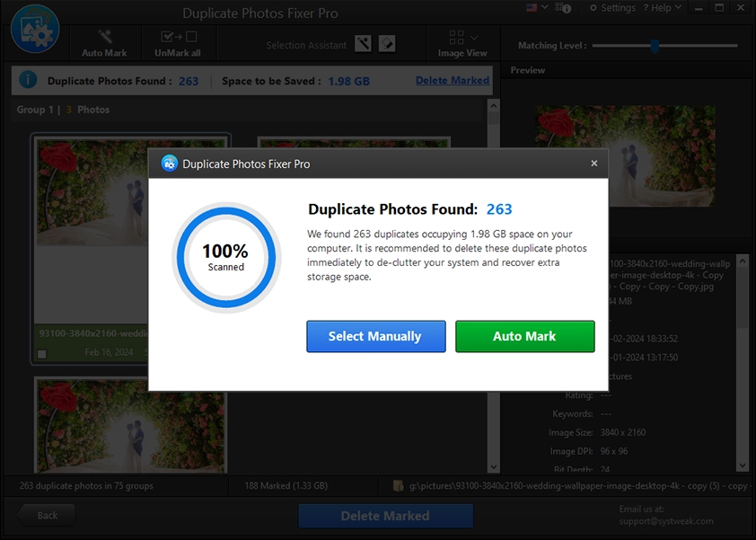
Task: Click the wedding image in the Preview pane
Action: coord(625,155)
